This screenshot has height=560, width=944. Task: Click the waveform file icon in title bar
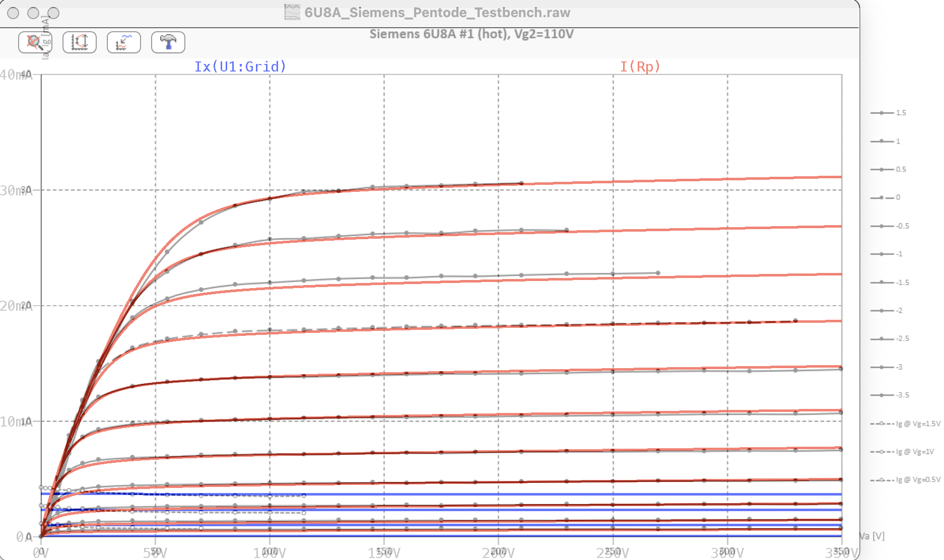(x=292, y=12)
